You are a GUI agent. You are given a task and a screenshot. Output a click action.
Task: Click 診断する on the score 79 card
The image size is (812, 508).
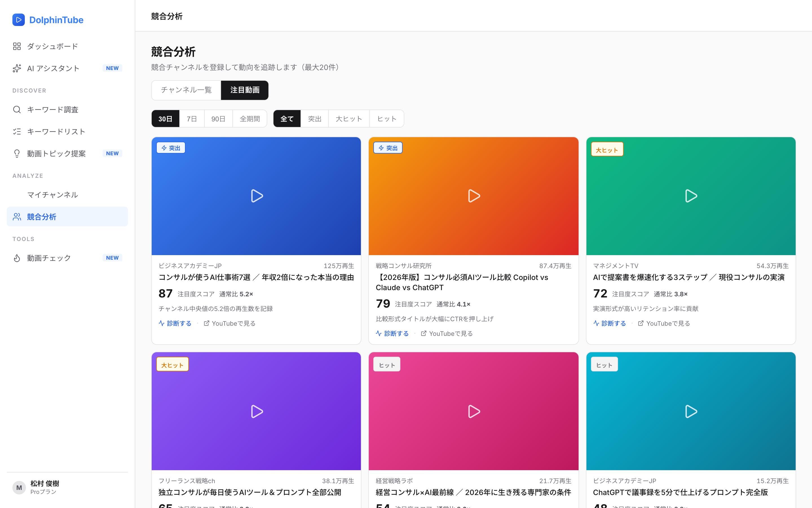tap(392, 333)
